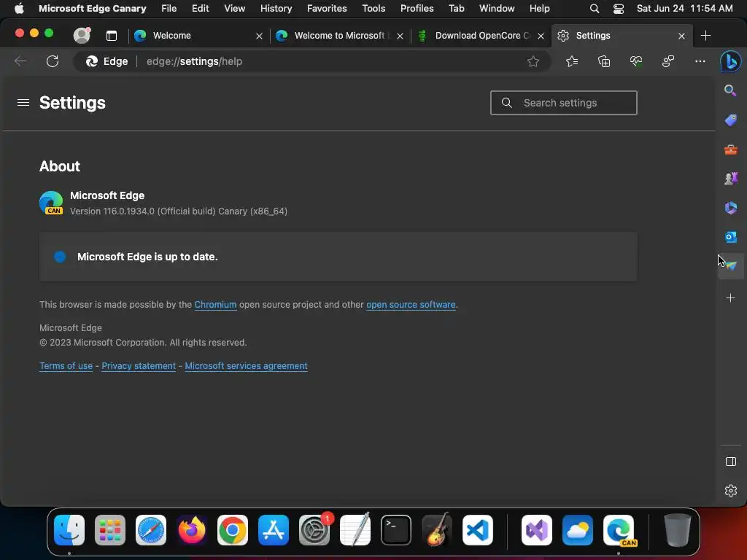Click the version 116.0.1934.0 text
Screen dimensions: 747x560
point(179,211)
